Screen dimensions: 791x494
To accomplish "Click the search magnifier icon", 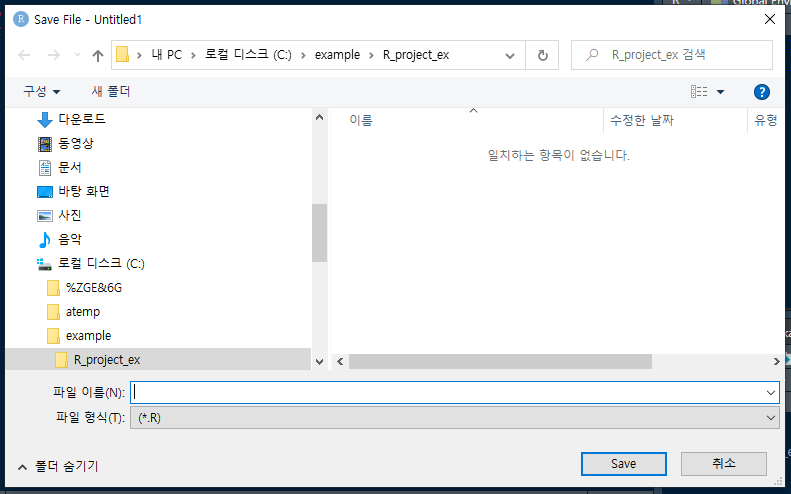I will tap(592, 54).
